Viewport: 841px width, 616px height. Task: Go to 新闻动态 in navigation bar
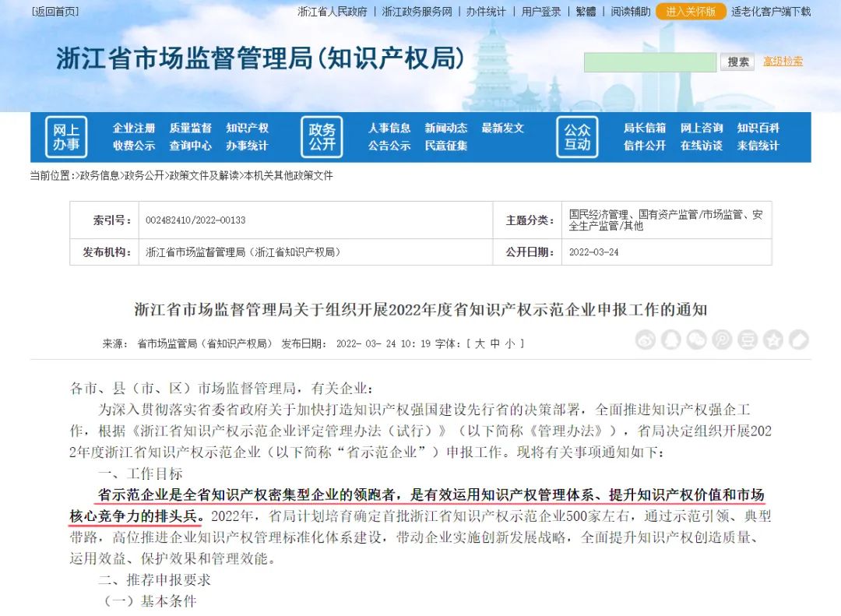446,128
